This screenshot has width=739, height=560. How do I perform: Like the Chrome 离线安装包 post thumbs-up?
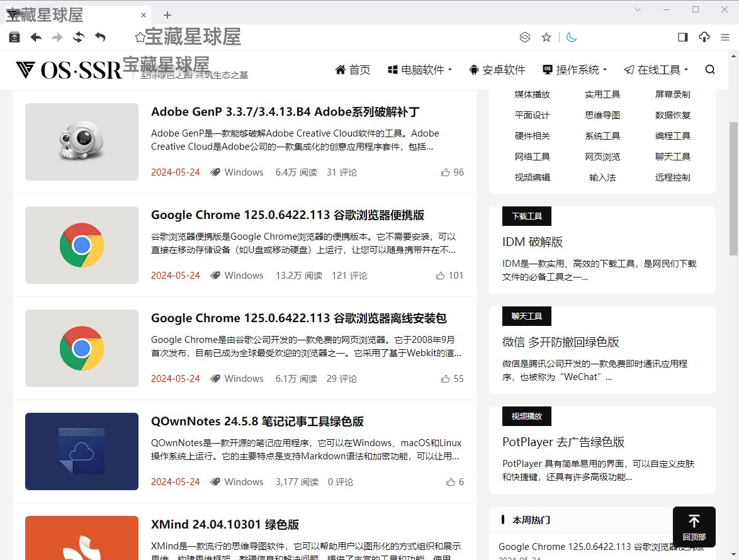click(x=446, y=379)
